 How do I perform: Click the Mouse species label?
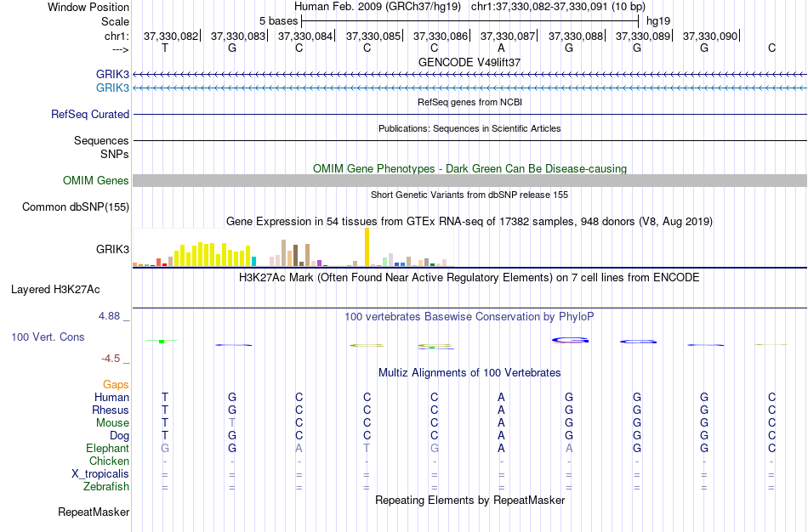[112, 423]
